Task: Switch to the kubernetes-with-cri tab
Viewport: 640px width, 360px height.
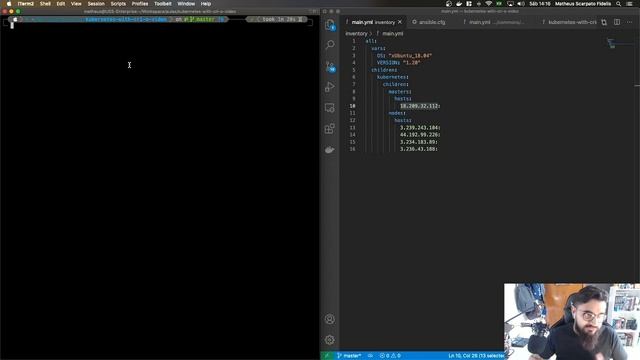Action: point(569,22)
